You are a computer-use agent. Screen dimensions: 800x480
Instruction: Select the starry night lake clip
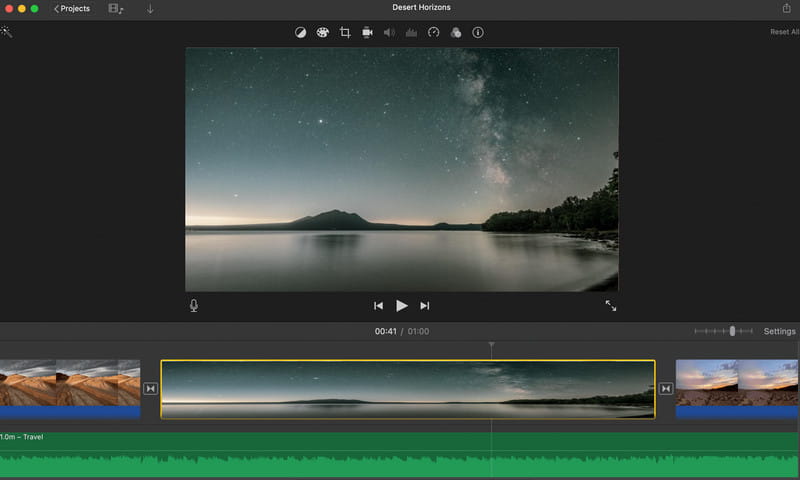pyautogui.click(x=408, y=389)
